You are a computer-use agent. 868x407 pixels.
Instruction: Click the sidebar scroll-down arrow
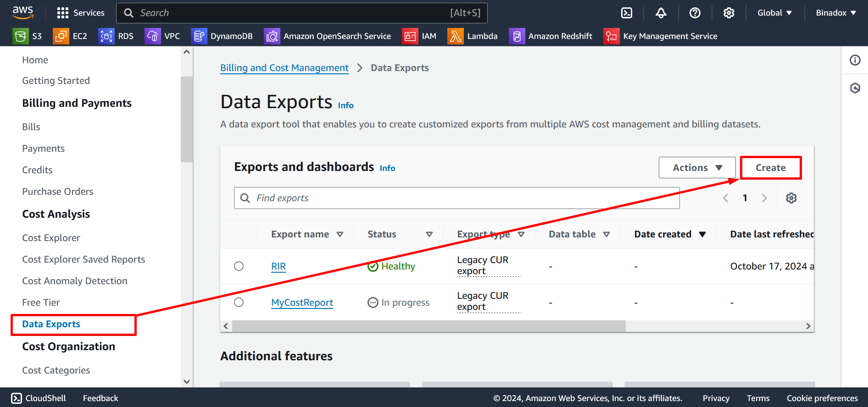[187, 381]
